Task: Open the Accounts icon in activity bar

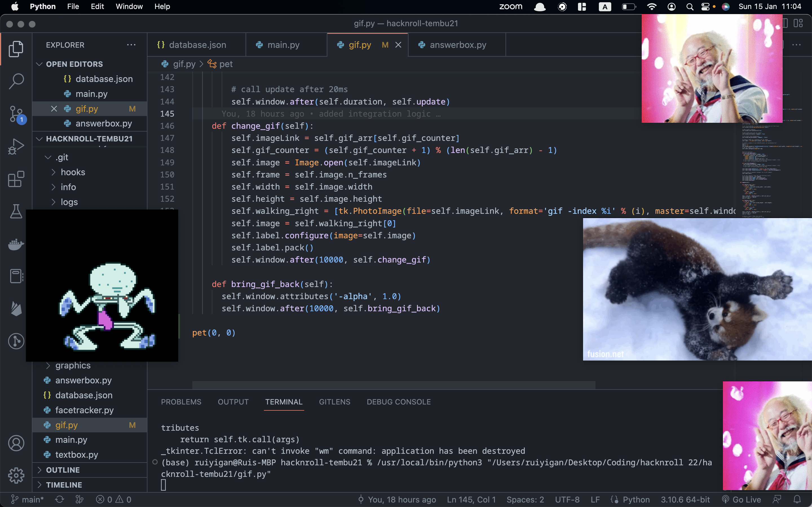Action: tap(16, 443)
